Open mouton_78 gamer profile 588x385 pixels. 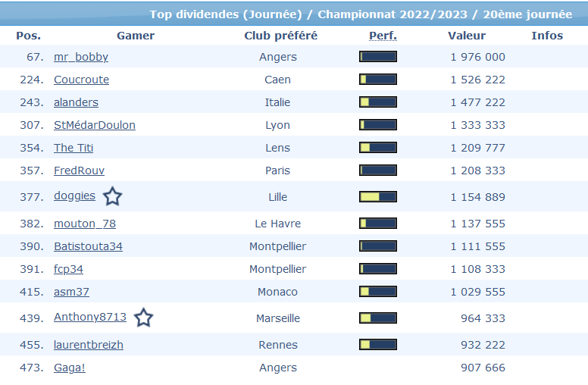tap(85, 224)
